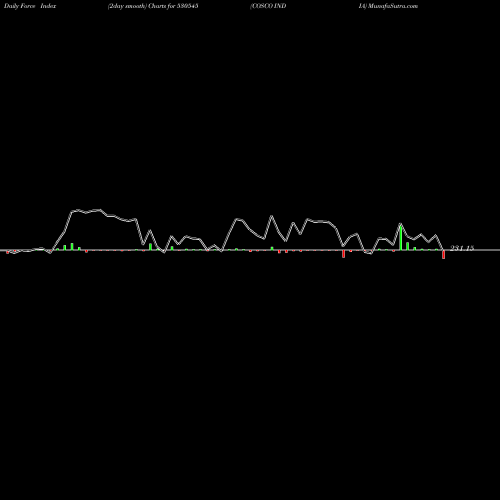This screenshot has height=500, width=500.
Task: Click the '(2day smooth) Charts for 530545' text
Action: pos(153,6)
